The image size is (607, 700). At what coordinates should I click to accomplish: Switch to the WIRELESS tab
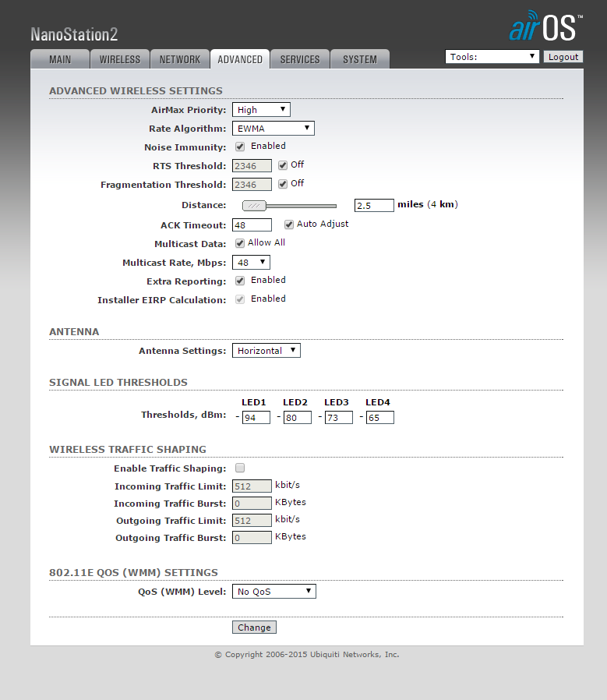coord(120,59)
